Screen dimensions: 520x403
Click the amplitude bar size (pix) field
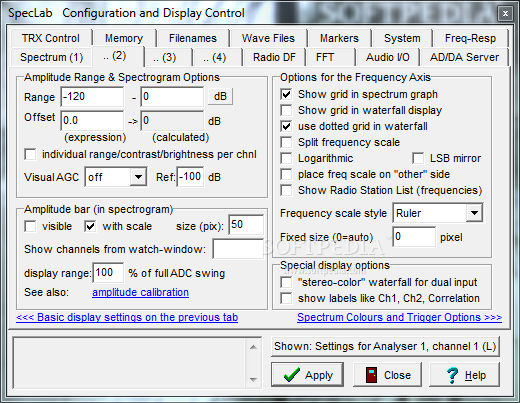click(x=246, y=225)
